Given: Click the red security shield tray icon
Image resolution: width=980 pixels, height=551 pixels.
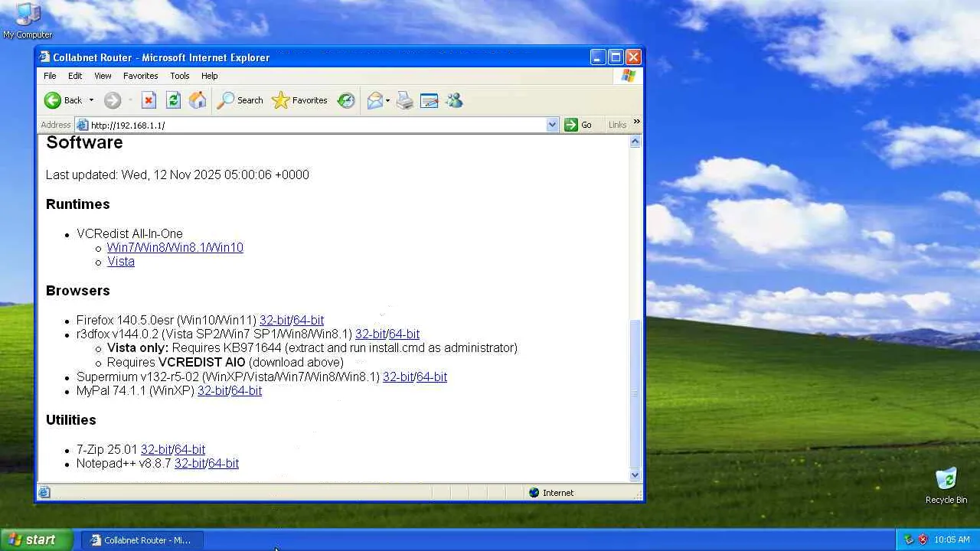Looking at the screenshot, I should click(x=923, y=540).
